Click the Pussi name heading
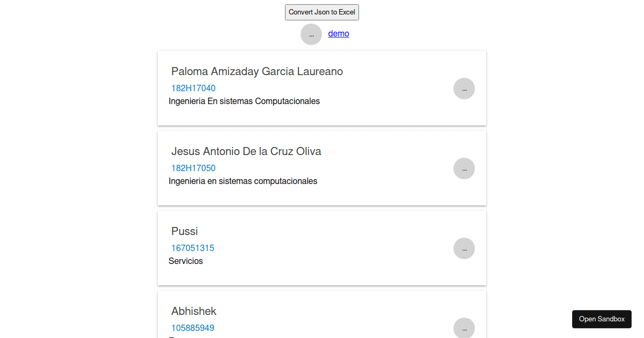Image resolution: width=644 pixels, height=338 pixels. point(185,231)
